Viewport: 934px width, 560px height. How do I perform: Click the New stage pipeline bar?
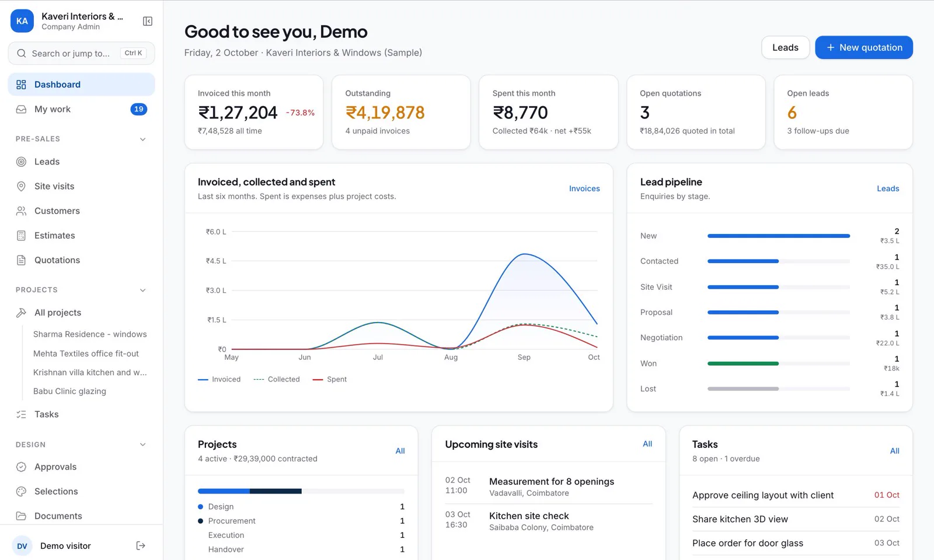(x=779, y=236)
